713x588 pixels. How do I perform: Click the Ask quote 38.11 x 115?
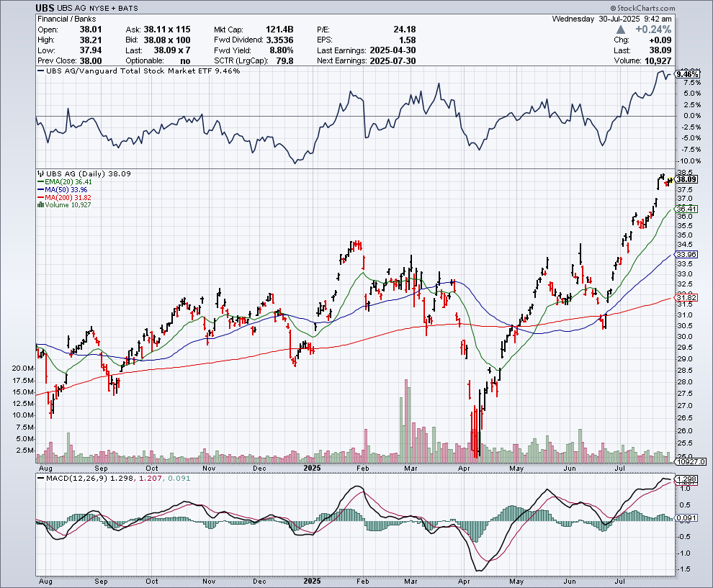pyautogui.click(x=167, y=30)
